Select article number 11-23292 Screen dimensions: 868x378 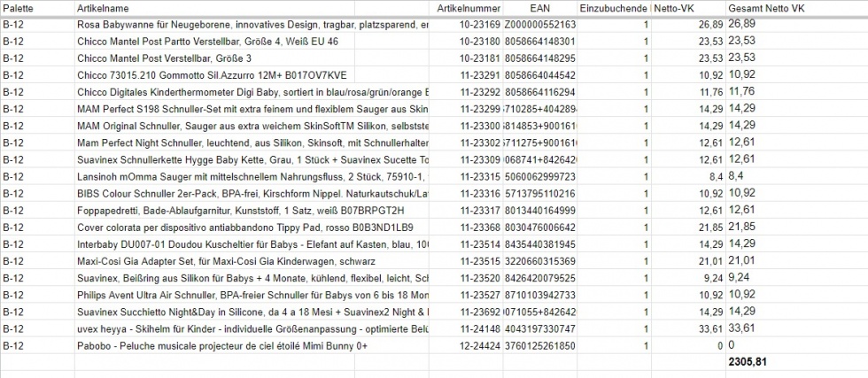[x=468, y=92]
